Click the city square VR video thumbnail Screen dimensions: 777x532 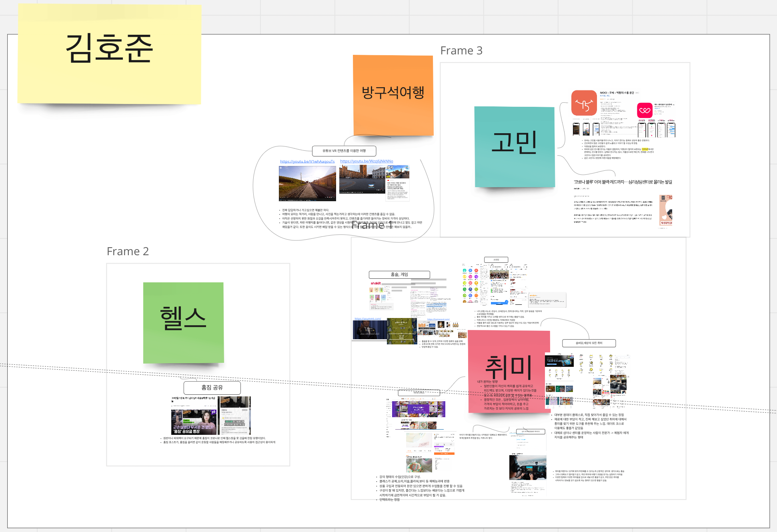click(362, 179)
